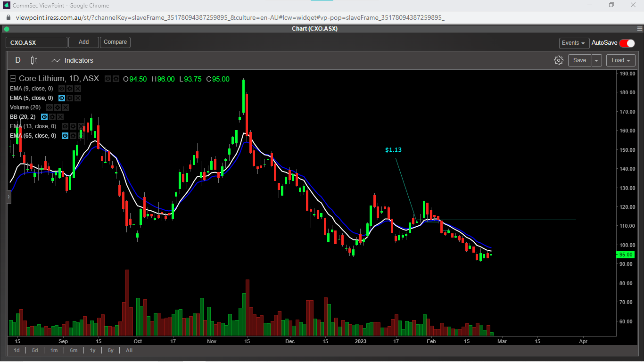Click the CXO.ASX symbol input field
The image size is (644, 362).
pos(36,42)
